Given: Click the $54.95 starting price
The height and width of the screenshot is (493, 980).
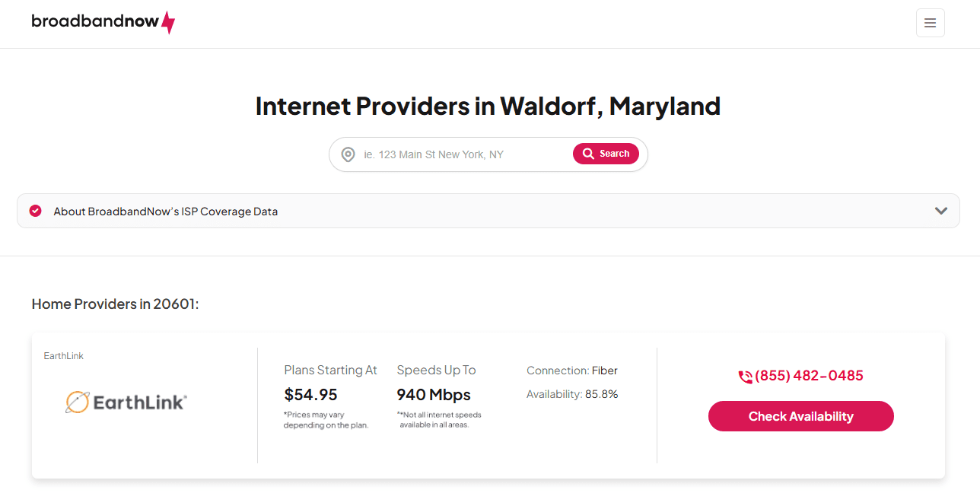Looking at the screenshot, I should 310,395.
